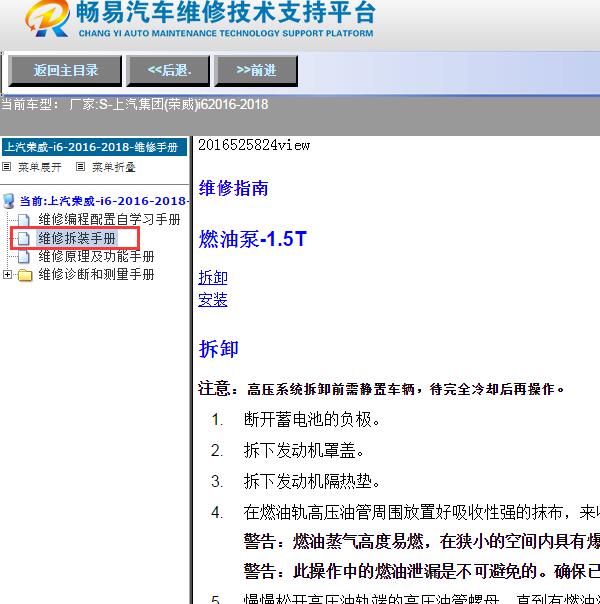
Task: Click the 上汽荣威-i6-2016-2018-维修手册 panel header
Action: [x=94, y=147]
